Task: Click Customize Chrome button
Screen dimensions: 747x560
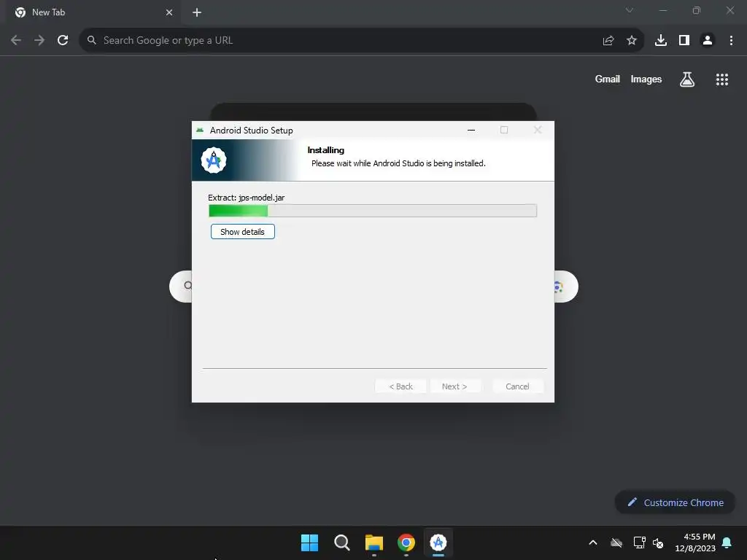Action: point(675,502)
